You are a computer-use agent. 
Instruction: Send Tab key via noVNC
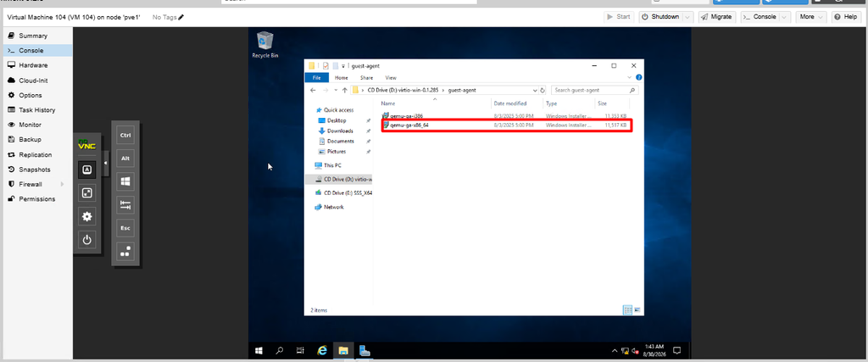tap(125, 205)
